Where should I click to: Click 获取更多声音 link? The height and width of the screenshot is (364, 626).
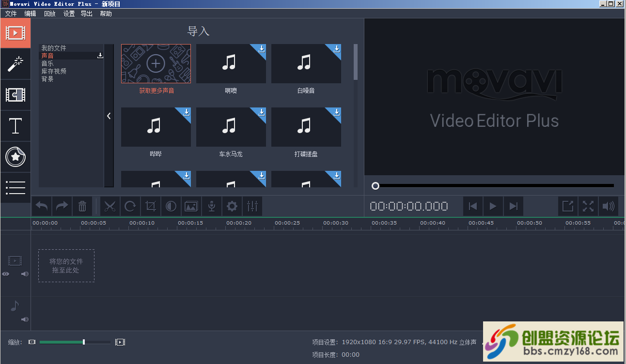click(156, 91)
